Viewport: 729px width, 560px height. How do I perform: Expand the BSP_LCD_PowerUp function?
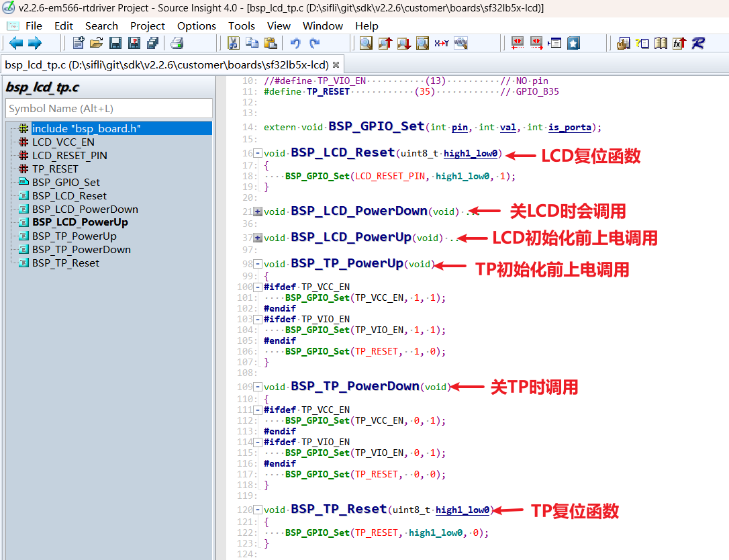click(x=258, y=238)
